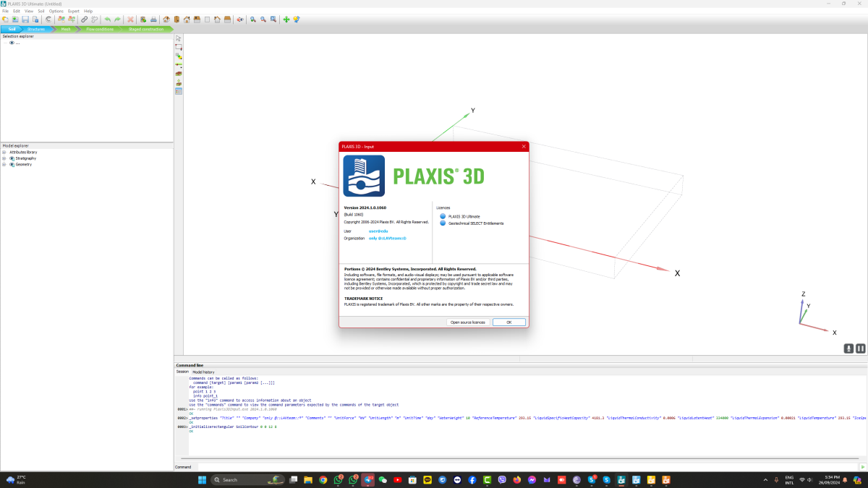Open a project with the Open file icon
Screen dimensions: 868x488
15,20
